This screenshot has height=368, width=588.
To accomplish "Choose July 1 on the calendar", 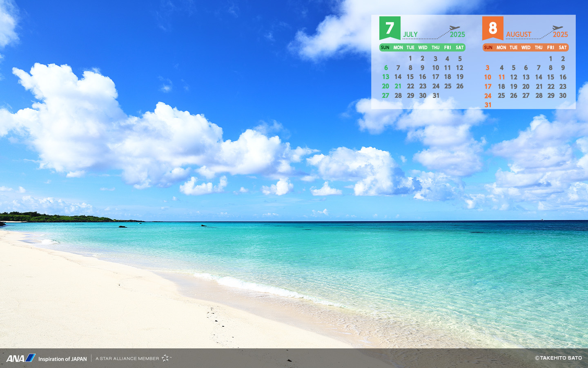I will click(x=410, y=58).
